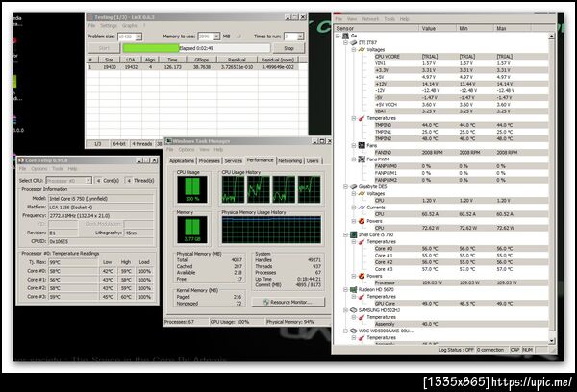
Task: Click the thermometer icon under SAMSUNG HD502HJ
Action: [x=362, y=317]
